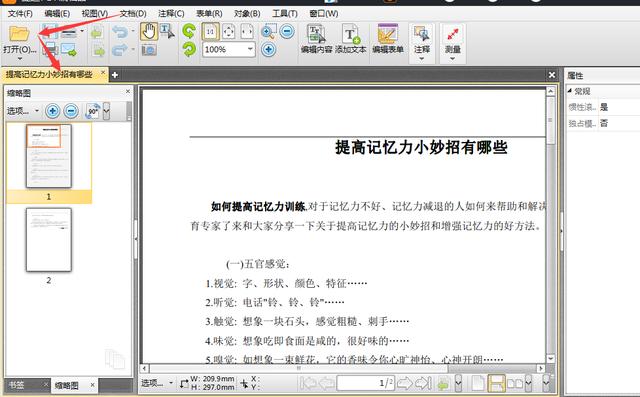640x397 pixels.
Task: Select the text selection tool
Action: [167, 31]
